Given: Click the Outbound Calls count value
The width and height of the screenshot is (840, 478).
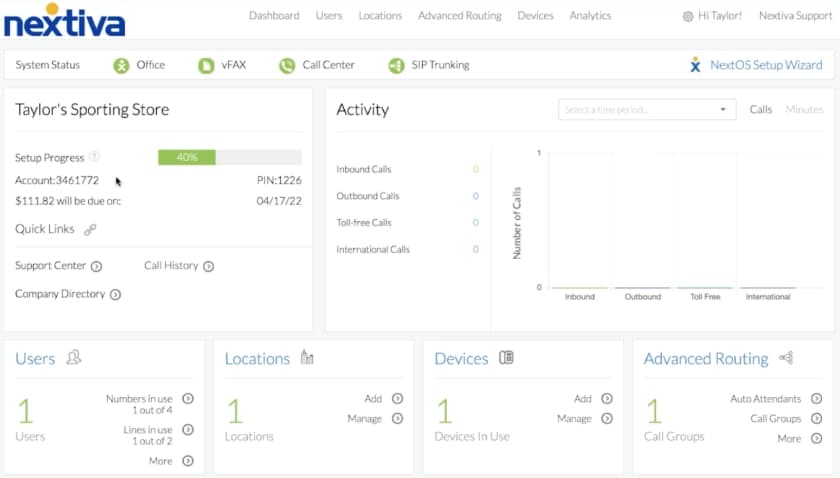Looking at the screenshot, I should (x=475, y=196).
